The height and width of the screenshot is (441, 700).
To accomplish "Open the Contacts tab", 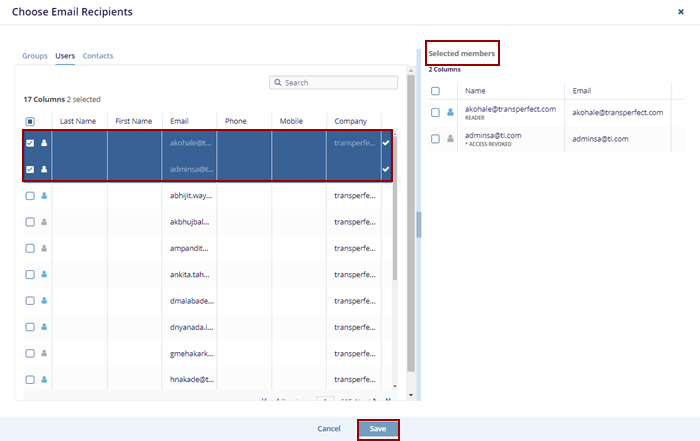I will (98, 56).
